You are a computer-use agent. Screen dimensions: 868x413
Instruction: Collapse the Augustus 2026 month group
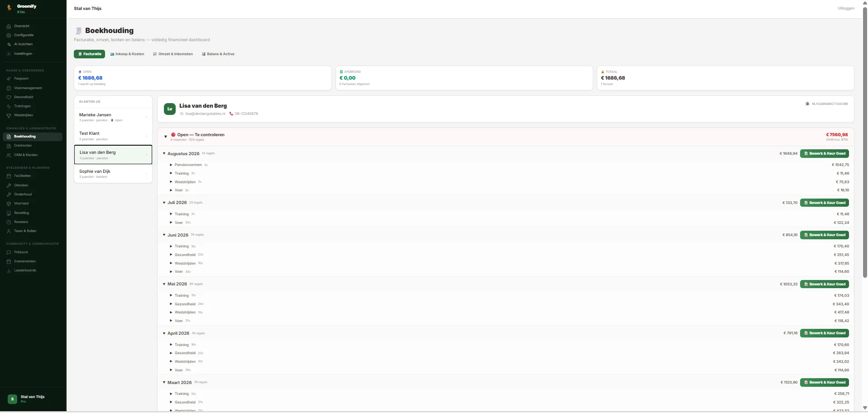click(x=164, y=154)
